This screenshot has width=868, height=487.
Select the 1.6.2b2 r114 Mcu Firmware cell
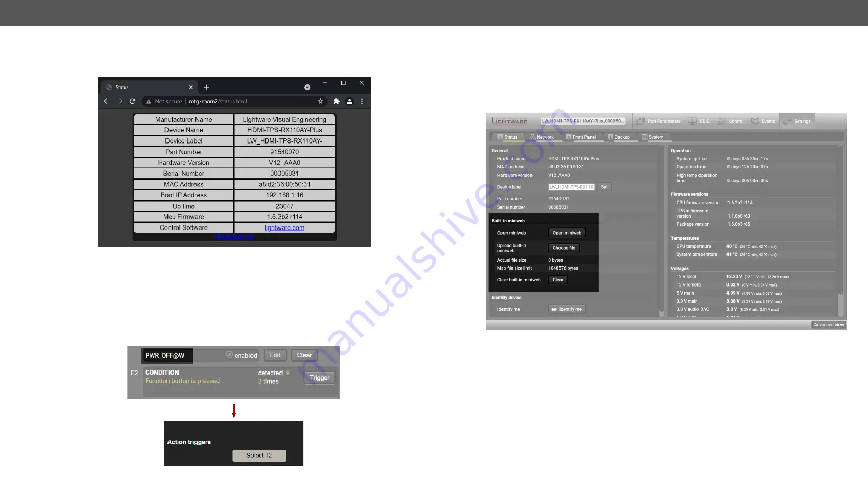(x=285, y=217)
